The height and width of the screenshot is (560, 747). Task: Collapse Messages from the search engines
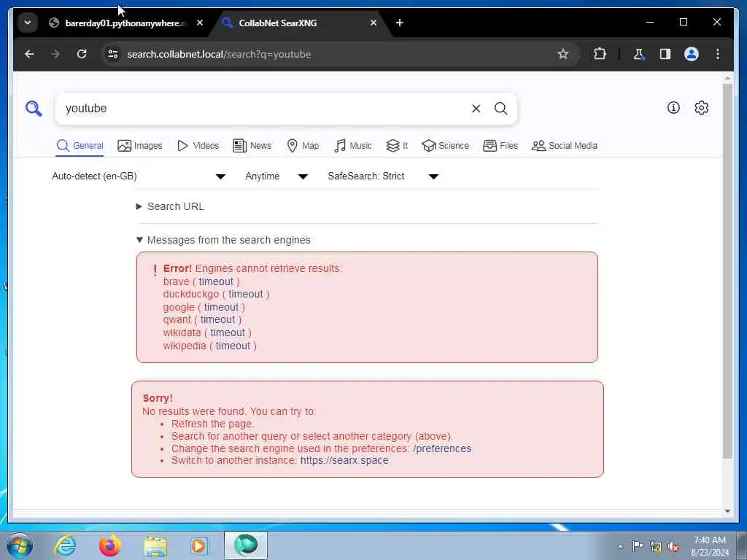coord(223,240)
